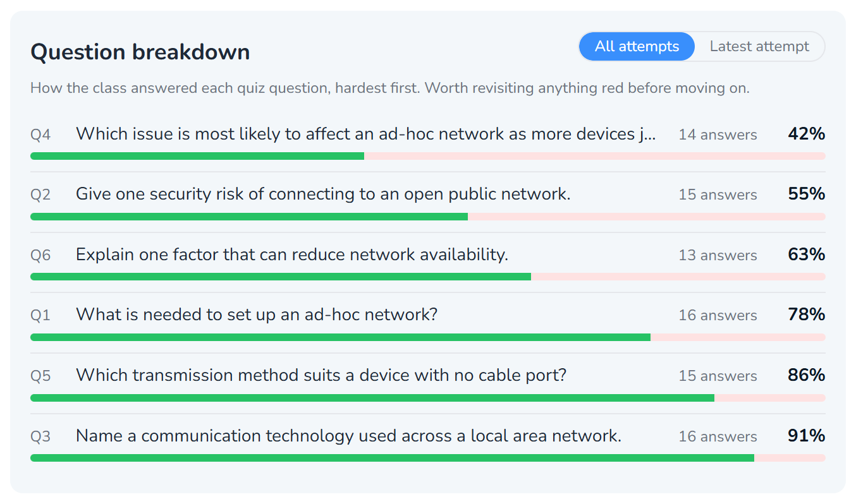
Task: Click the Q3 progress bar at 91%
Action: tap(428, 458)
